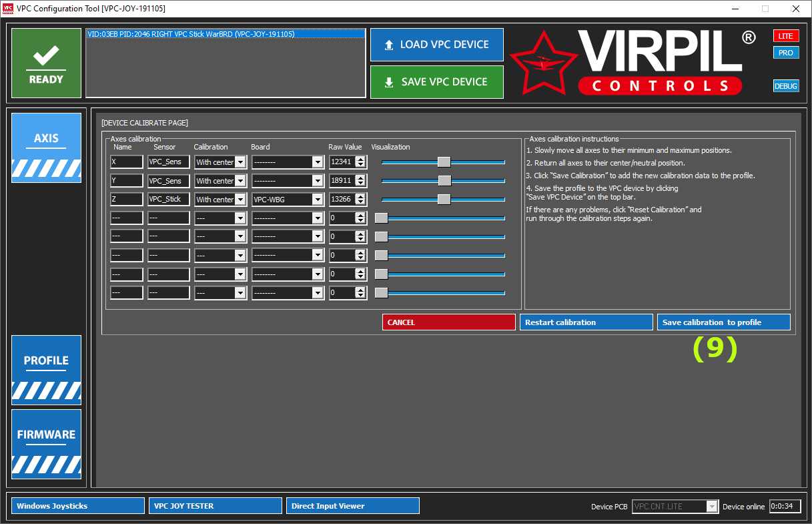This screenshot has height=524, width=812.
Task: Click the raw value field showing 13266
Action: point(342,200)
